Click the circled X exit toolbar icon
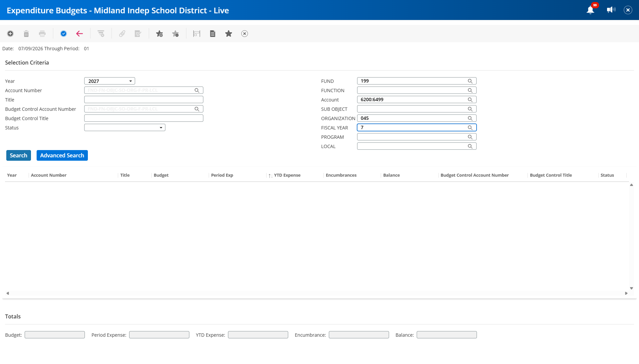 click(x=245, y=34)
